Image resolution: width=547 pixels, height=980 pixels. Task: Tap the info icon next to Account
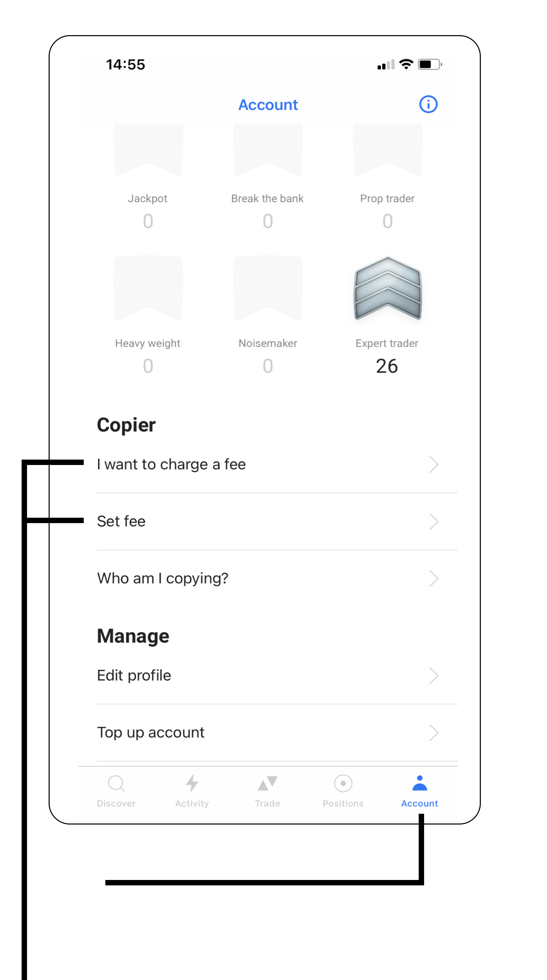(x=428, y=104)
